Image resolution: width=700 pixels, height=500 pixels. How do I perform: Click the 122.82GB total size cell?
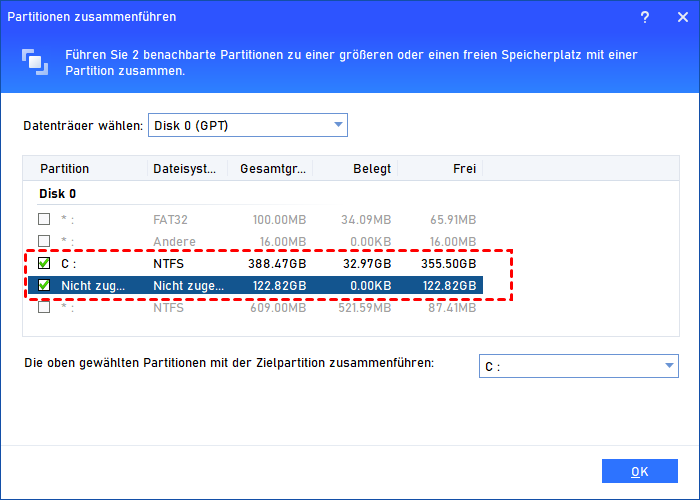(279, 286)
